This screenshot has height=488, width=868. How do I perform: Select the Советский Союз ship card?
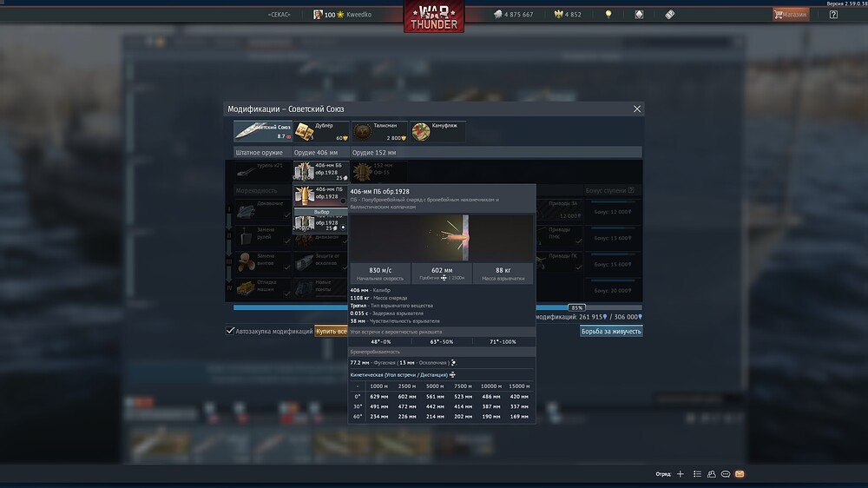pos(263,131)
